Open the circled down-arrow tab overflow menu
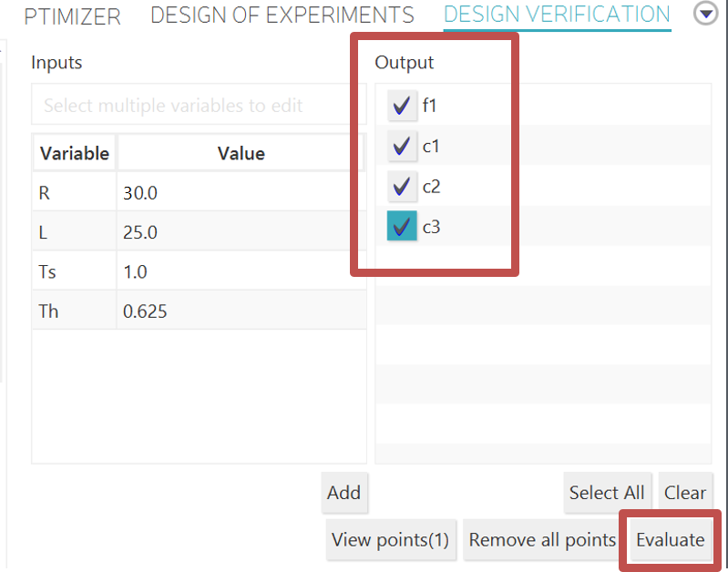 click(x=706, y=14)
